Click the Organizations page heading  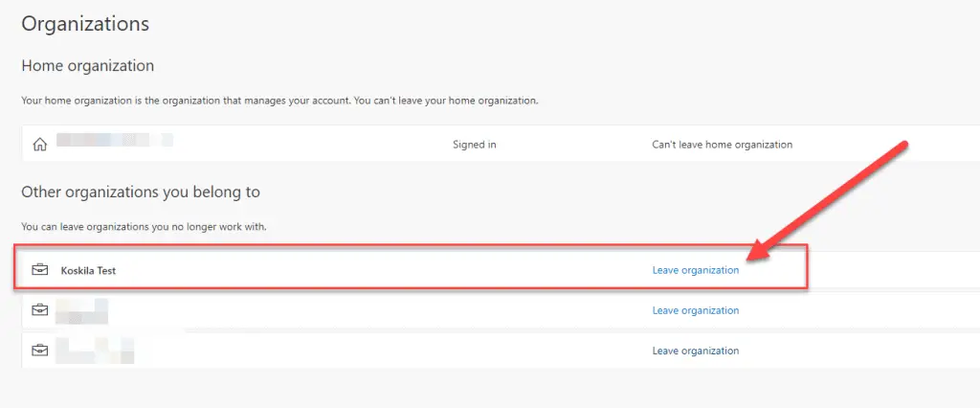pyautogui.click(x=85, y=23)
